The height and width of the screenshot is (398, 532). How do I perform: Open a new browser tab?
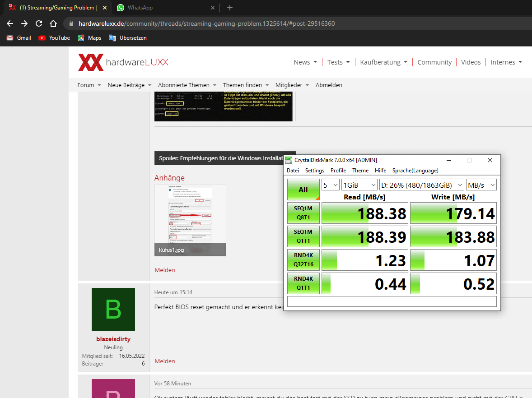230,8
